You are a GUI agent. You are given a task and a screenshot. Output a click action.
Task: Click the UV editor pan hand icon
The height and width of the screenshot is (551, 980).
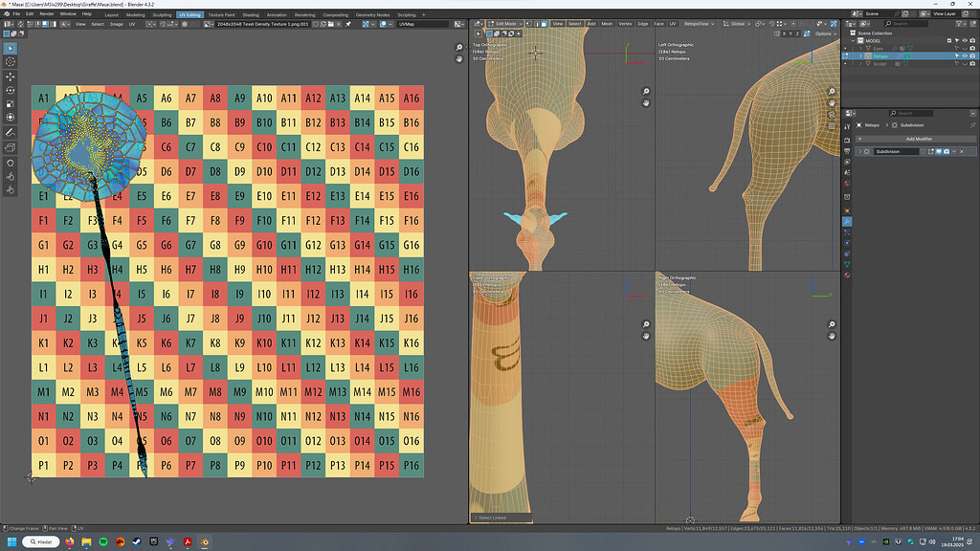click(458, 58)
